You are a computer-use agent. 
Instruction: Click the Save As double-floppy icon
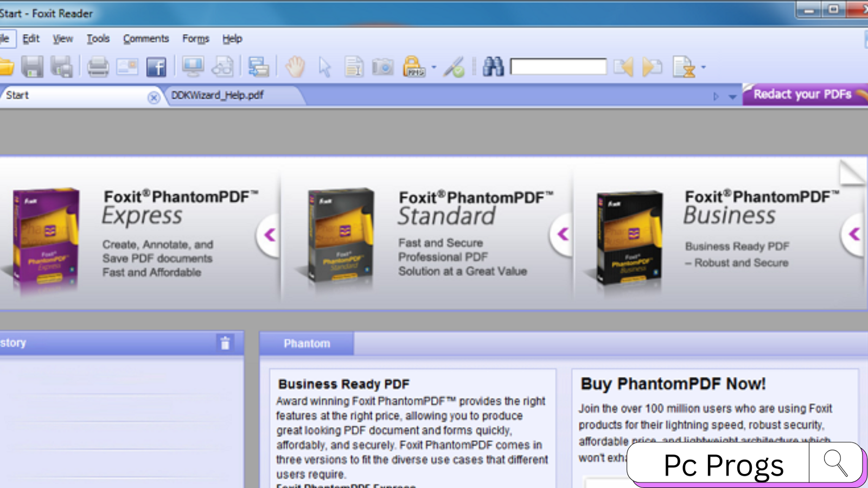[61, 67]
